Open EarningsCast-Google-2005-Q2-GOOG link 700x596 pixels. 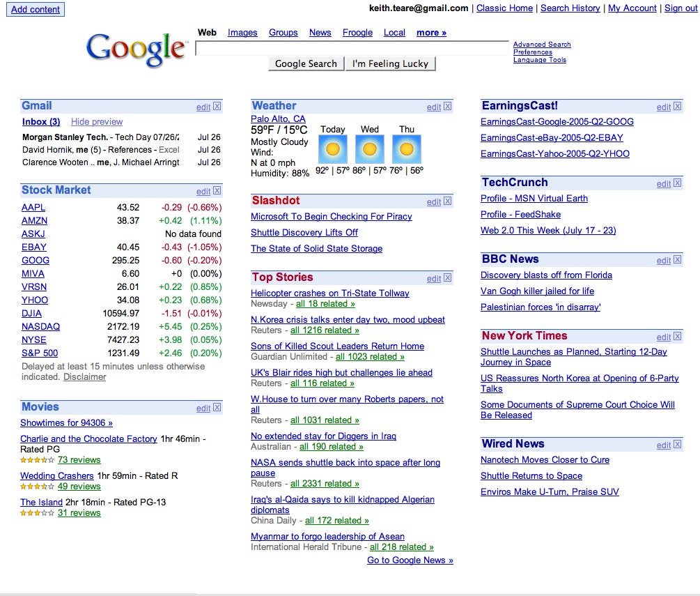coord(557,121)
